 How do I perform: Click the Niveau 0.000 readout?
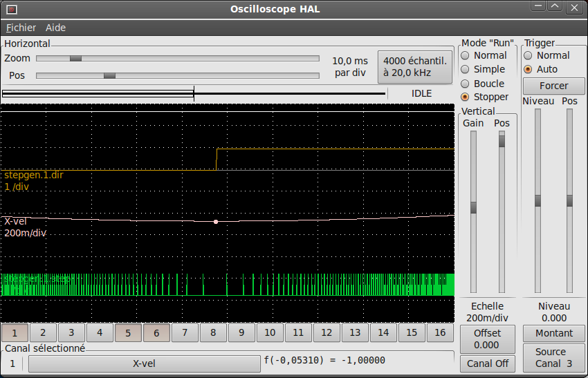554,312
